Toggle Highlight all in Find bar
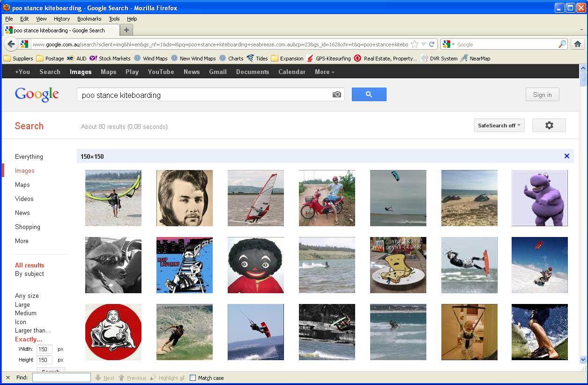The height and width of the screenshot is (385, 588). (x=168, y=378)
